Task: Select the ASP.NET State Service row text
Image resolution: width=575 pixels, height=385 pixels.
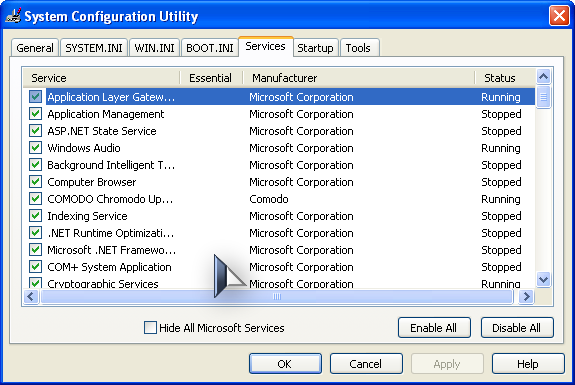Action: click(x=102, y=131)
